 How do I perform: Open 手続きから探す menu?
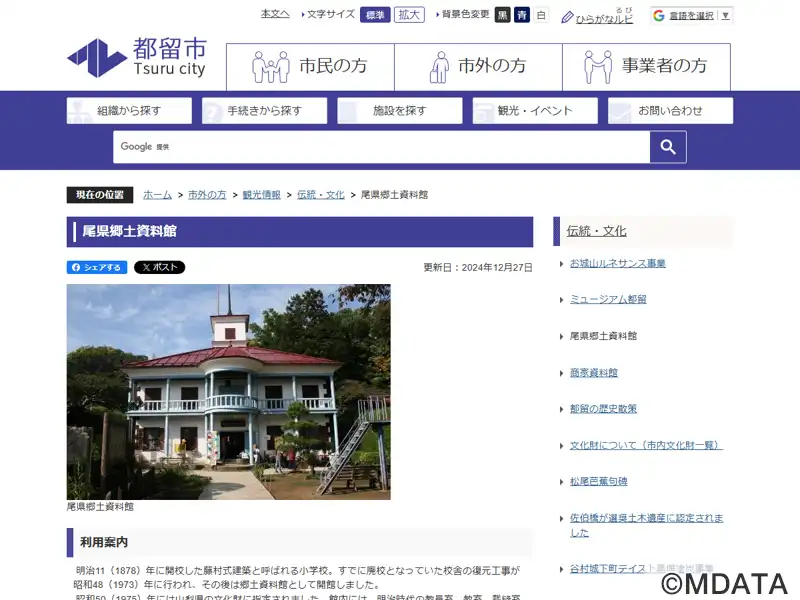click(x=264, y=111)
